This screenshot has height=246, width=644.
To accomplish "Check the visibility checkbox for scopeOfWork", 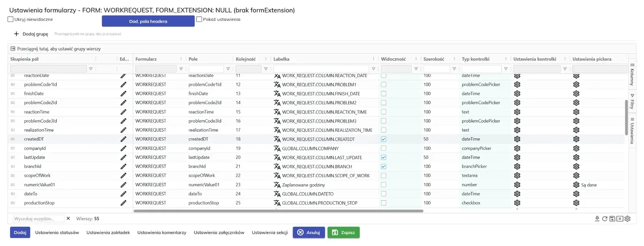I will click(x=384, y=176).
